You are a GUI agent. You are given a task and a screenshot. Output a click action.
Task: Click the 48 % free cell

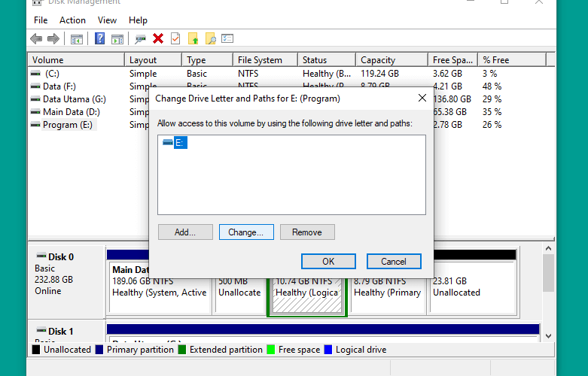coord(492,86)
